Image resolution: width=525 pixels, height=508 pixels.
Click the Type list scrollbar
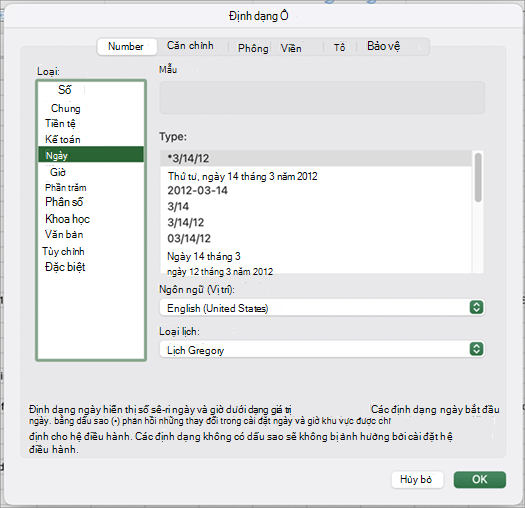tap(478, 177)
